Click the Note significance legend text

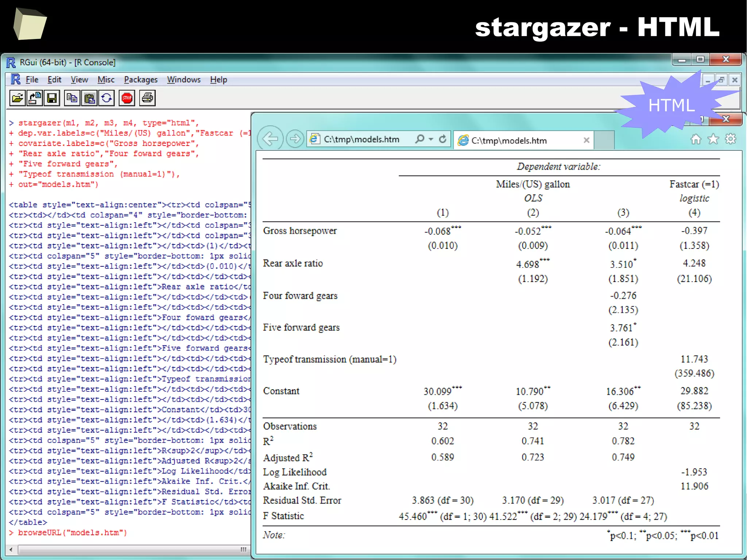click(663, 536)
